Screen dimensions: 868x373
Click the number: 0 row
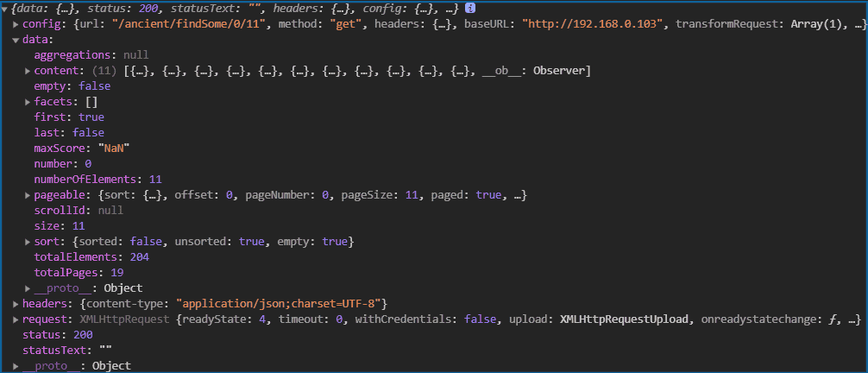pos(62,164)
